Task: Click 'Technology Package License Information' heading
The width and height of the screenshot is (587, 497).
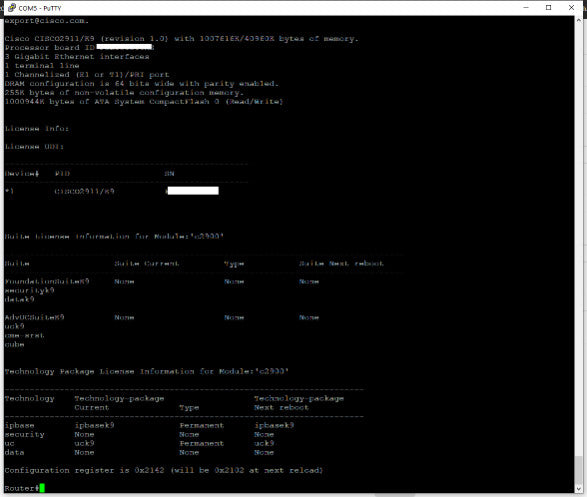Action: [146, 372]
